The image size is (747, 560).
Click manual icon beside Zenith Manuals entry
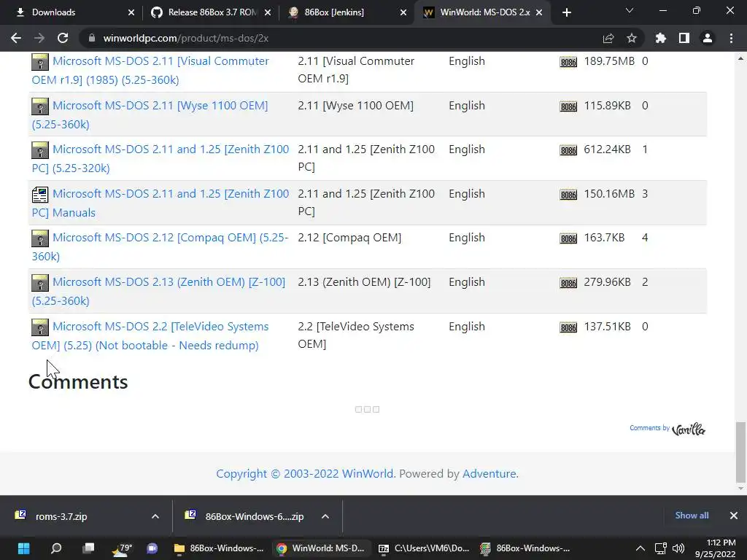40,194
